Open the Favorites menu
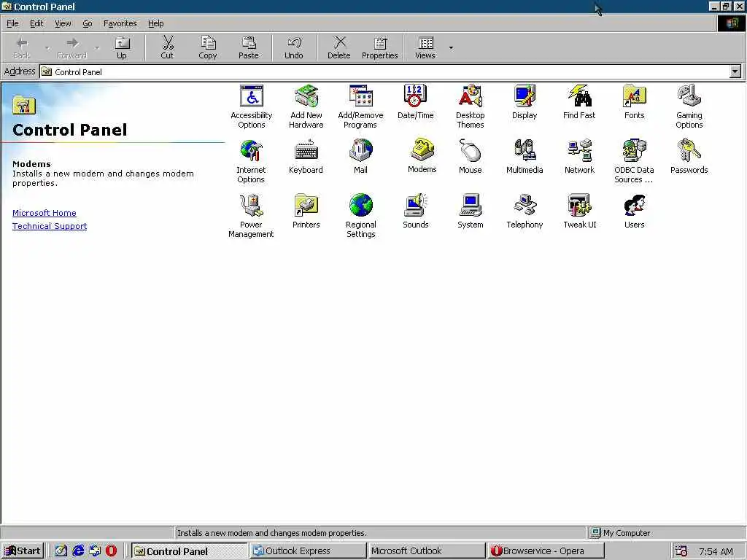This screenshot has width=747, height=560. 120,23
